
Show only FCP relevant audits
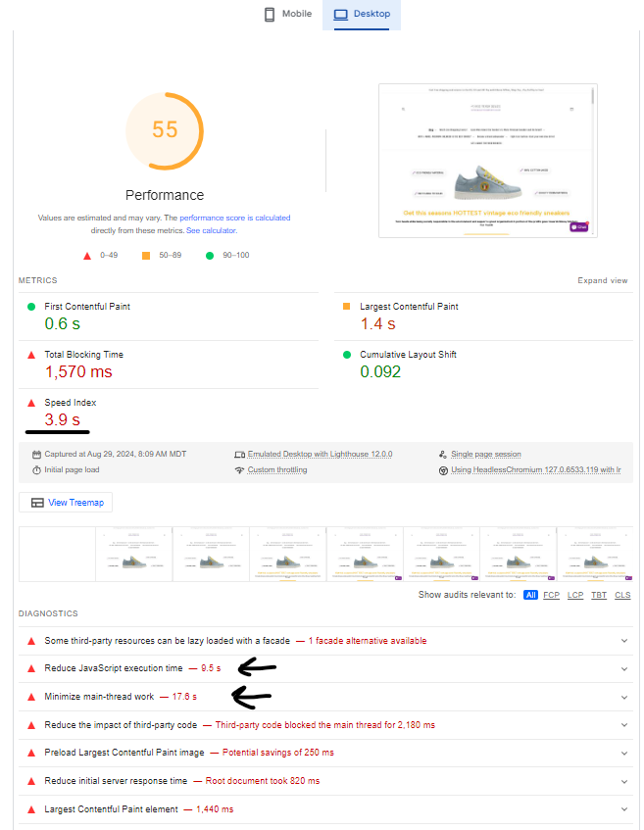pos(553,595)
